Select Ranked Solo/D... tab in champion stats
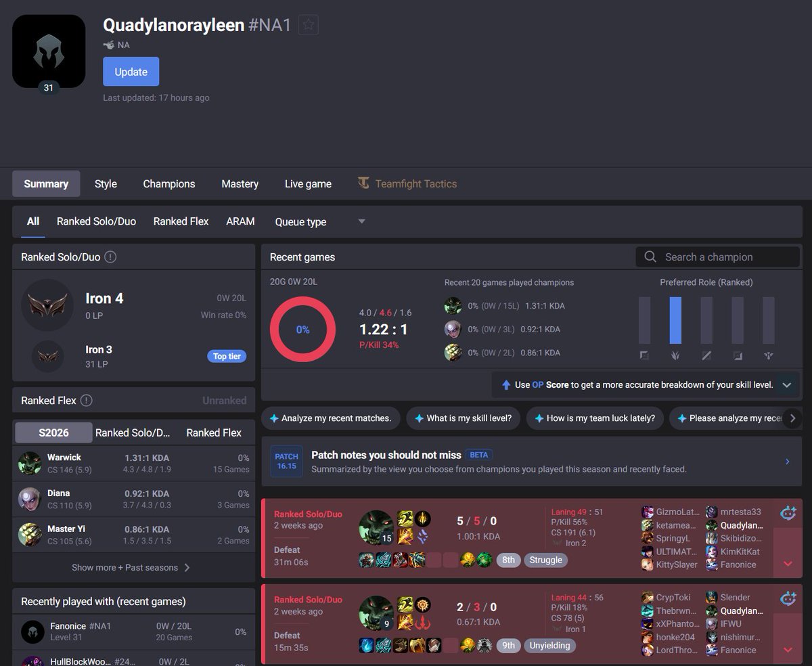Screen dimensions: 812x666 point(133,432)
